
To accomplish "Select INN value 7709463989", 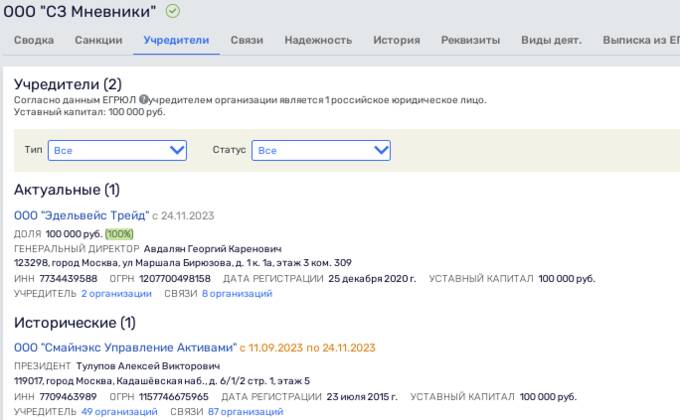I will pyautogui.click(x=68, y=396).
